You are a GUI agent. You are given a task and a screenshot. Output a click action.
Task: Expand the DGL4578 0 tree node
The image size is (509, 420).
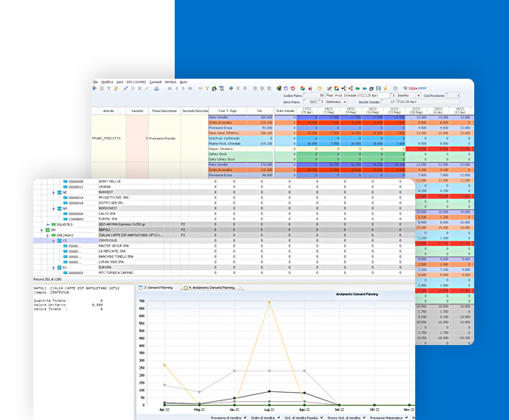tap(48, 225)
